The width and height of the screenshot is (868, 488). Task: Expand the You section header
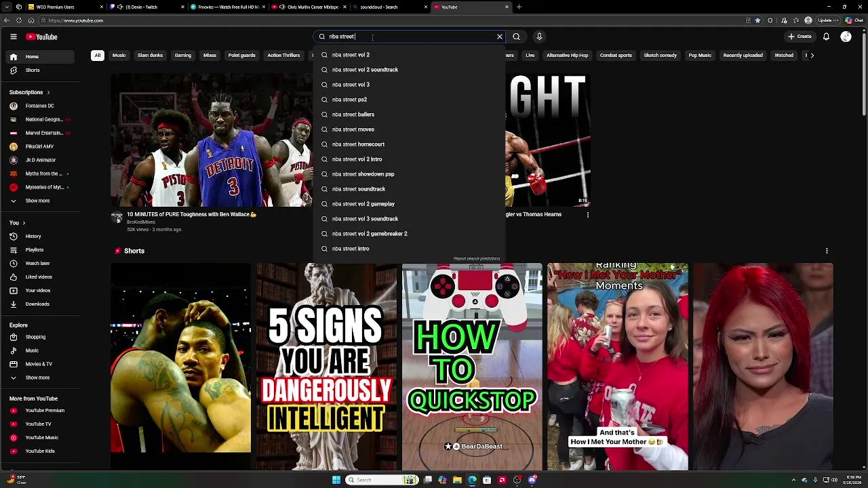18,223
